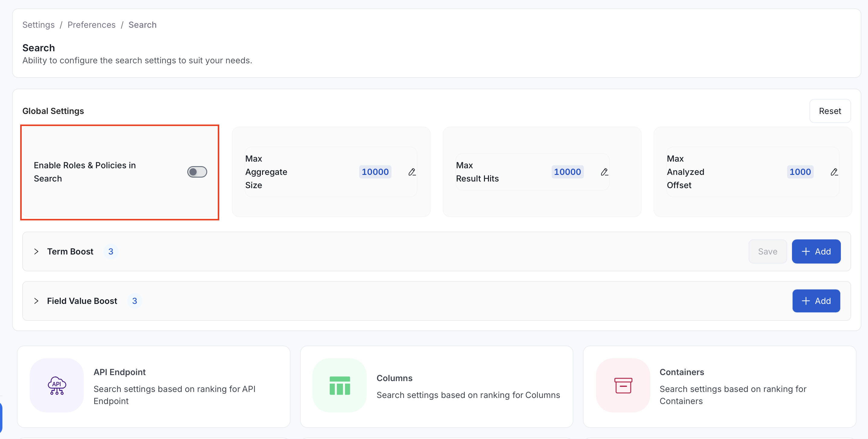This screenshot has height=439, width=868.
Task: Expand the Term Boost section
Action: 36,251
